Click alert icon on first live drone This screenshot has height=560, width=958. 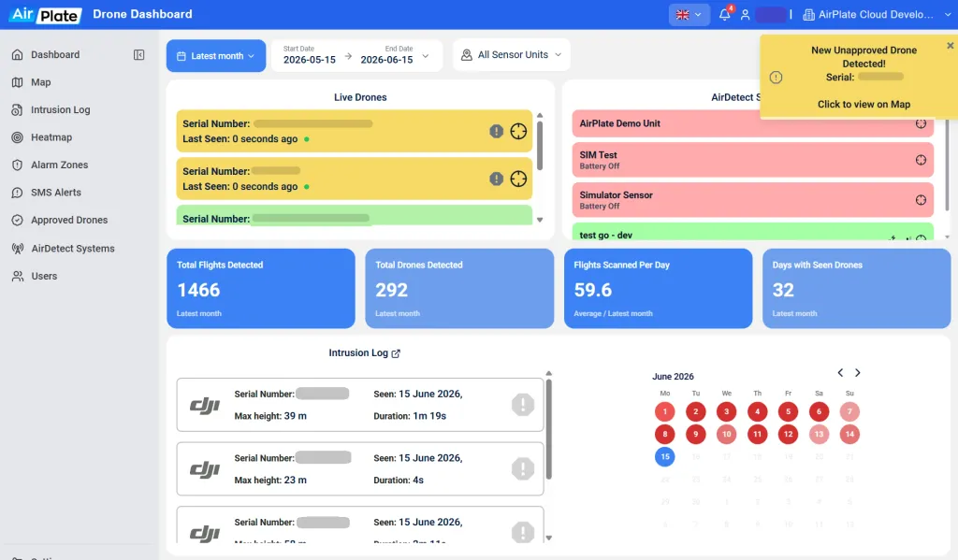pos(496,131)
